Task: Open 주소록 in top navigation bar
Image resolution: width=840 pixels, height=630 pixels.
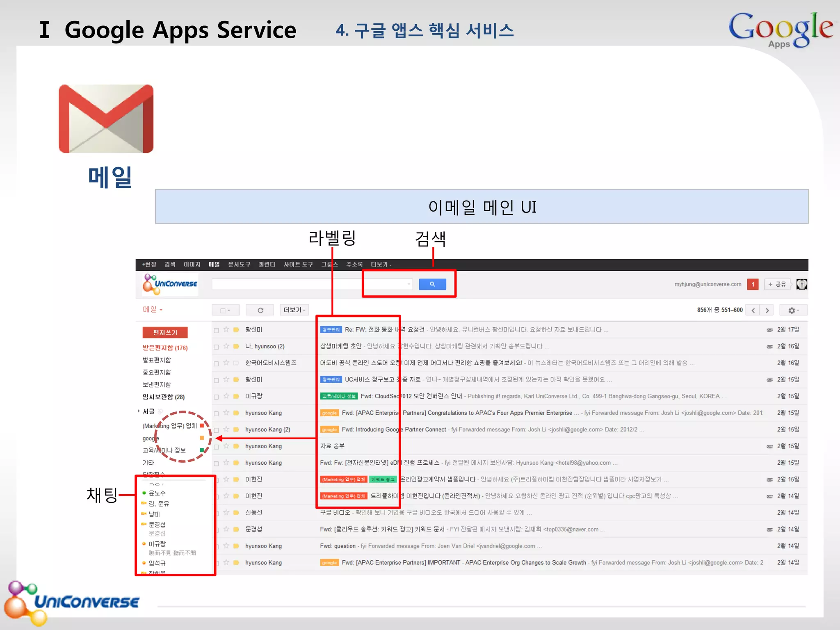Action: [354, 265]
